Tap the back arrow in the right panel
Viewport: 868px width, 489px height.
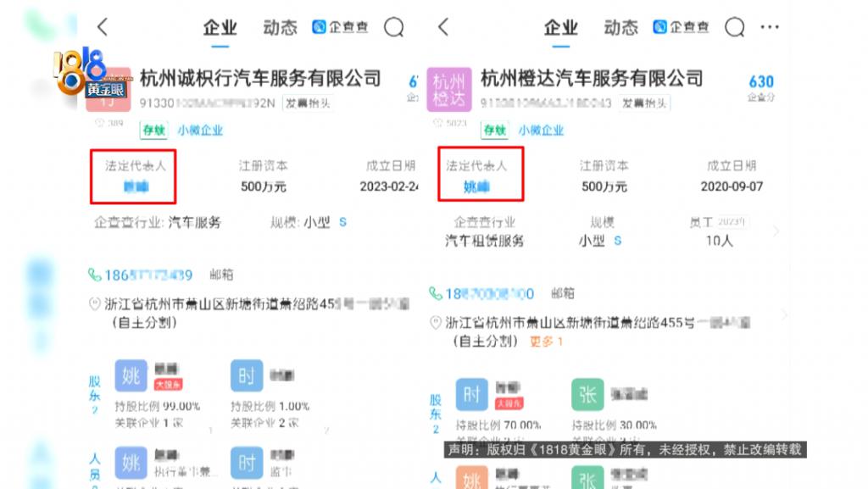coord(442,26)
